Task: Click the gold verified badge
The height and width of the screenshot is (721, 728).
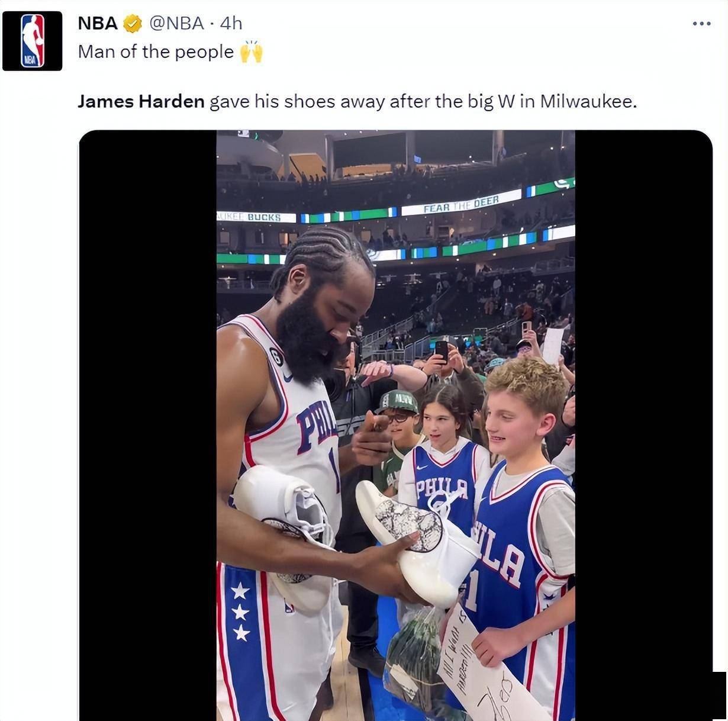Action: pos(132,24)
